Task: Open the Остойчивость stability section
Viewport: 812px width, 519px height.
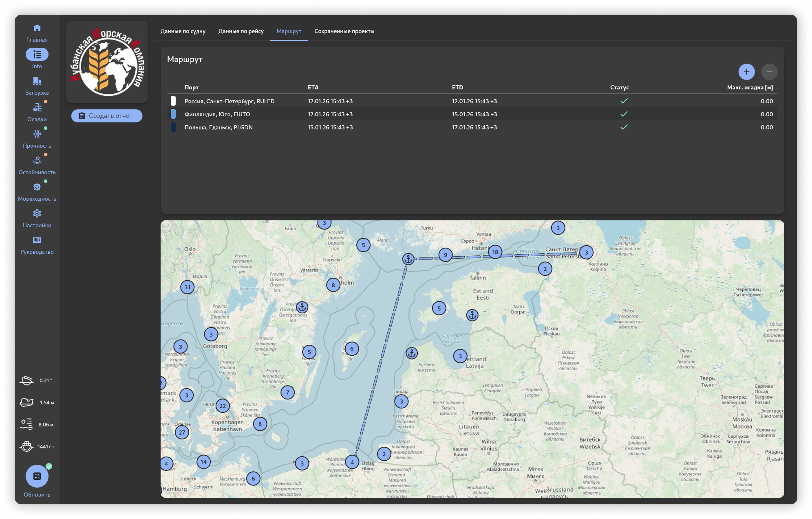Action: (x=37, y=161)
